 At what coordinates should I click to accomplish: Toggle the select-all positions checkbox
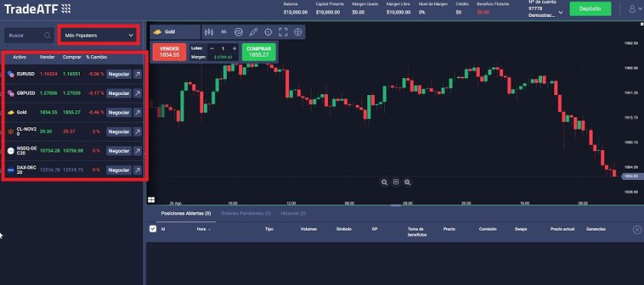(153, 229)
